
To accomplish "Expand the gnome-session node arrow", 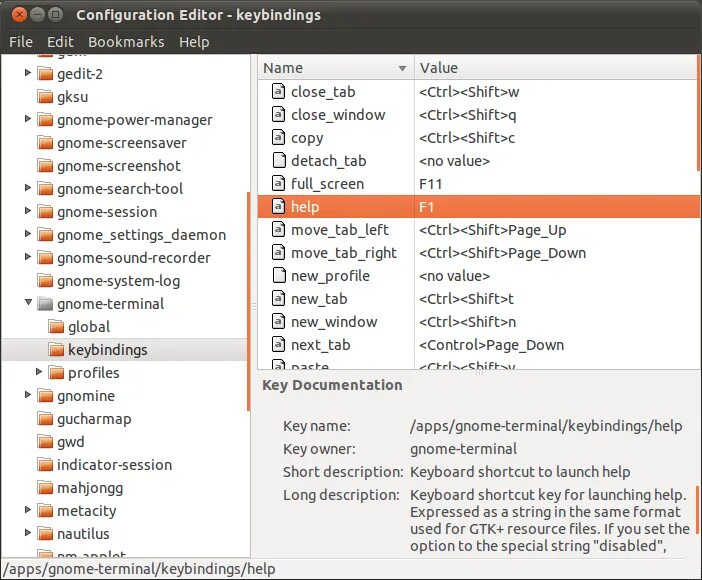I will point(28,211).
